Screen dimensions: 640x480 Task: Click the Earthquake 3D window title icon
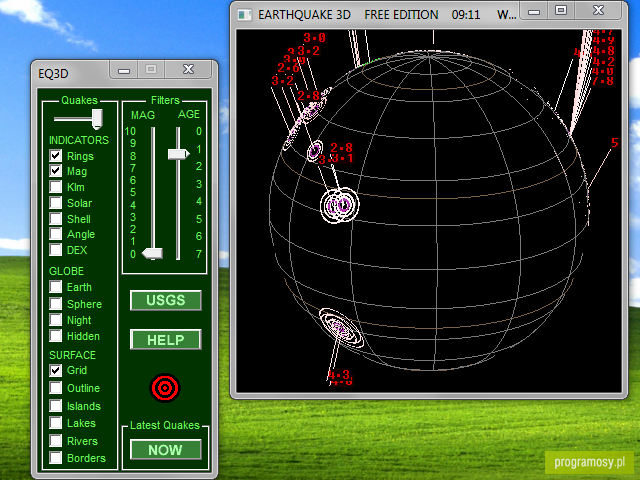tap(245, 15)
